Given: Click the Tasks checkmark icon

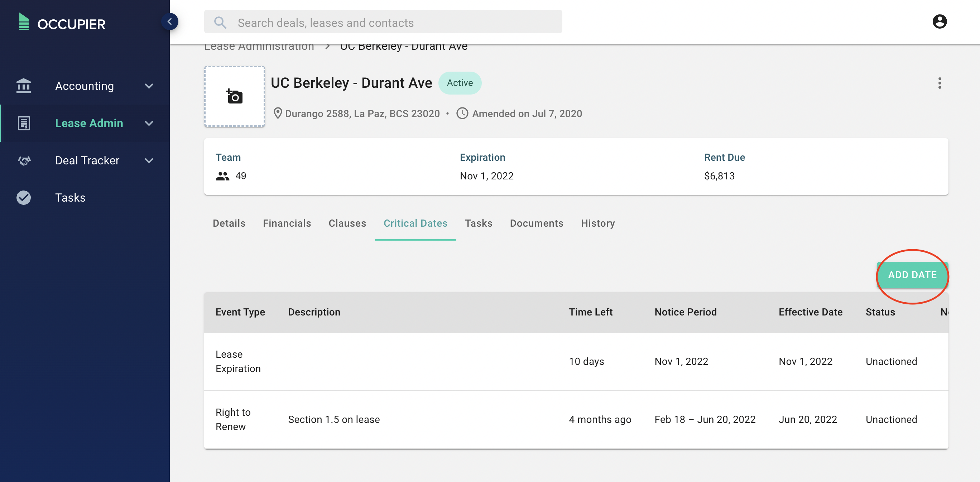Looking at the screenshot, I should click(x=24, y=197).
